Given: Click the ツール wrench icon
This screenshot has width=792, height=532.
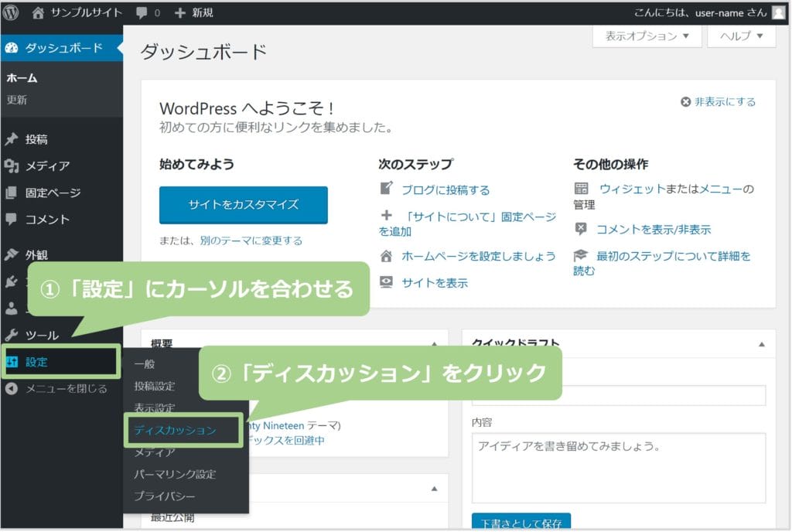Looking at the screenshot, I should coord(12,335).
